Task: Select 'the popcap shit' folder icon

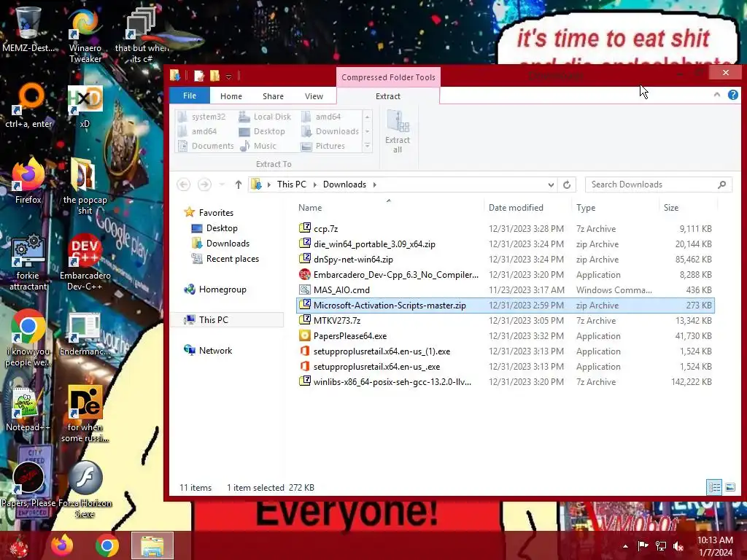Action: coord(85,187)
